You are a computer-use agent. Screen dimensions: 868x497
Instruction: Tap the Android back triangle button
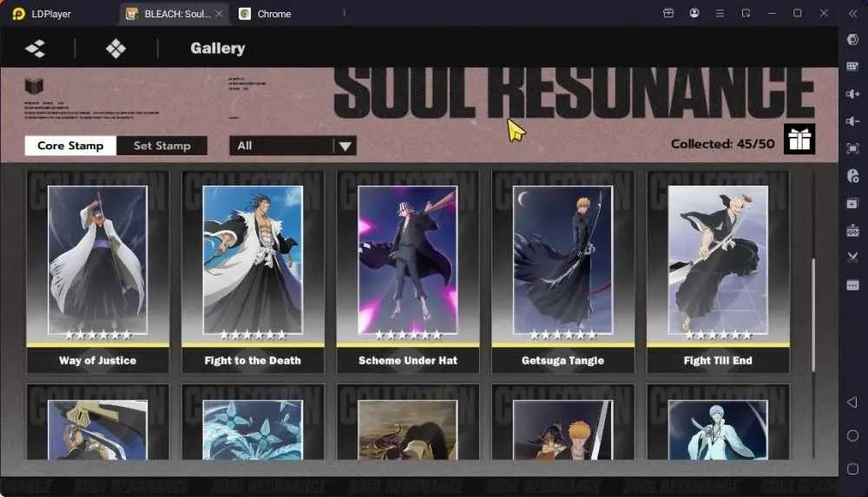click(x=852, y=402)
